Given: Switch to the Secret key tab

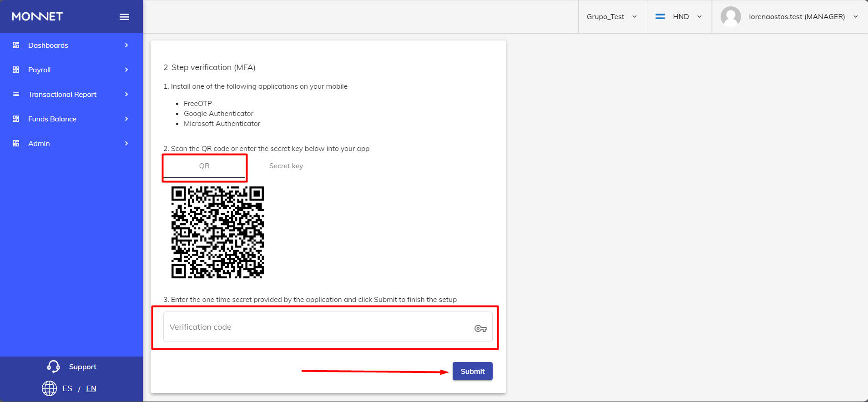Looking at the screenshot, I should point(286,166).
